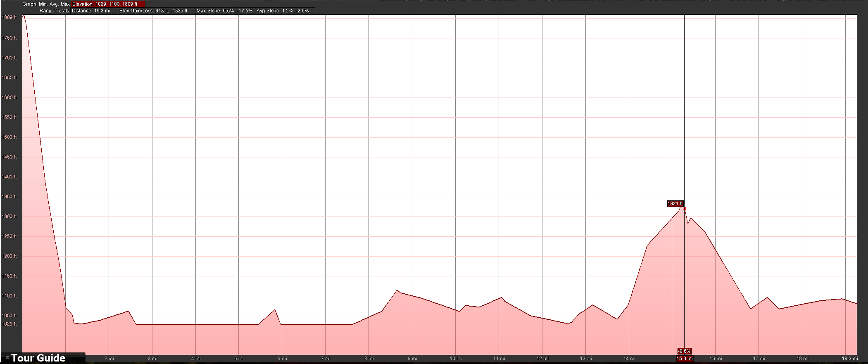This screenshot has height=364, width=868.
Task: Click the 1321 ft elevation cursor label
Action: [675, 204]
